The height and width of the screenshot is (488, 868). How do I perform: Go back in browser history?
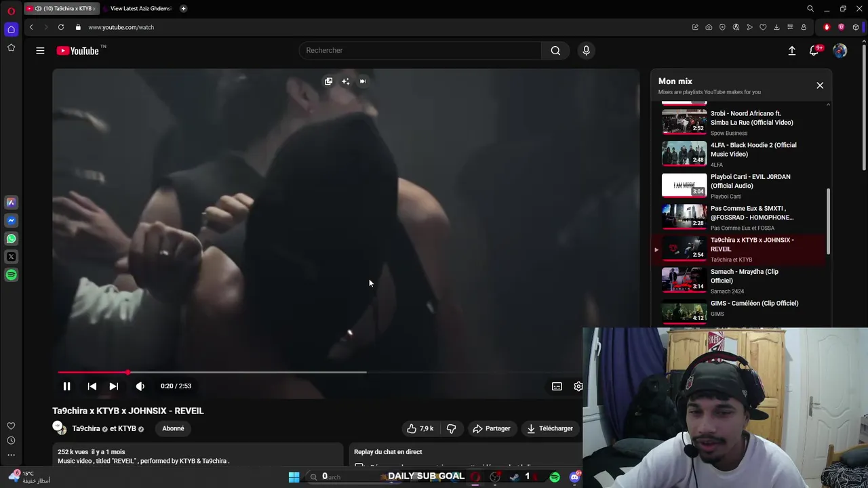(31, 27)
